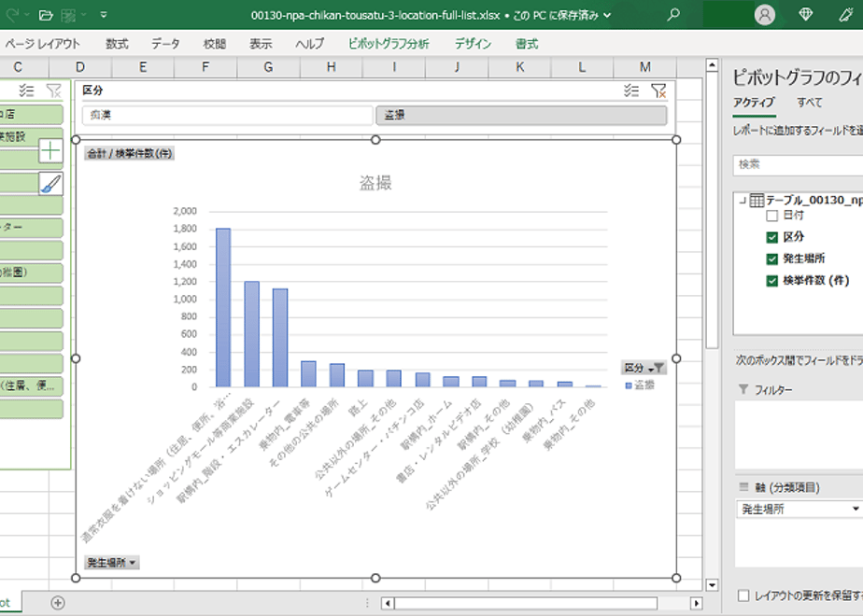The width and height of the screenshot is (863, 616).
Task: Click the 盗撮 chart title
Action: pos(375,183)
